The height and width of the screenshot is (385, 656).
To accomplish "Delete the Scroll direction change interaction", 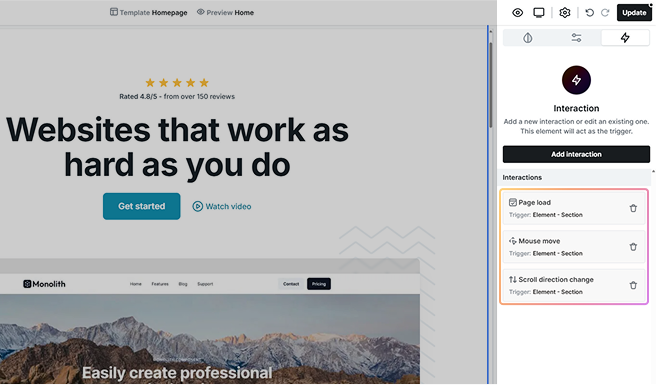I will [633, 285].
